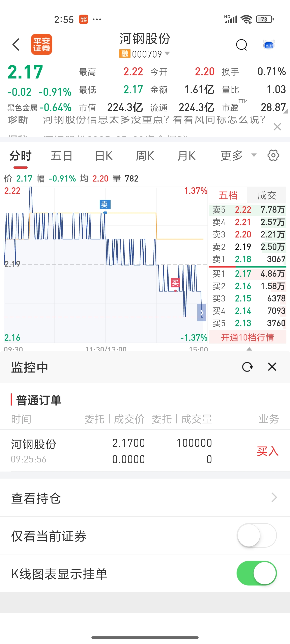Switch to 周K chart tab

coord(145,156)
